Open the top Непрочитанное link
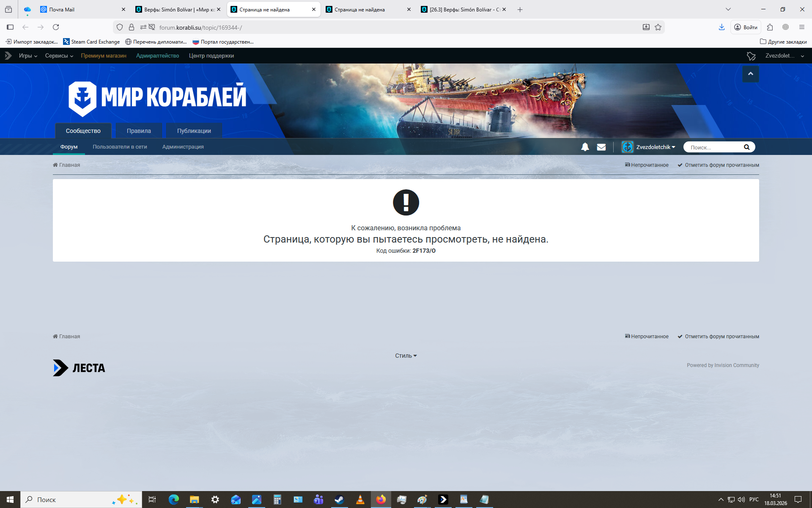Screen dimensions: 812x508 (647, 165)
